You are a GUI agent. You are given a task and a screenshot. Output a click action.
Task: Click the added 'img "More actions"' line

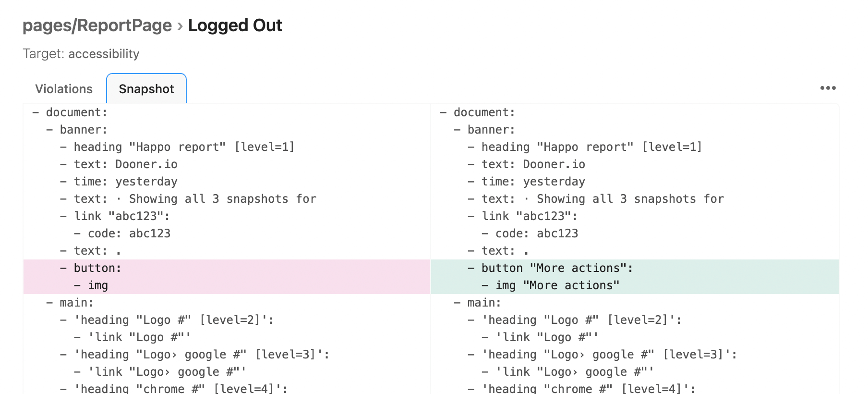[x=635, y=285]
